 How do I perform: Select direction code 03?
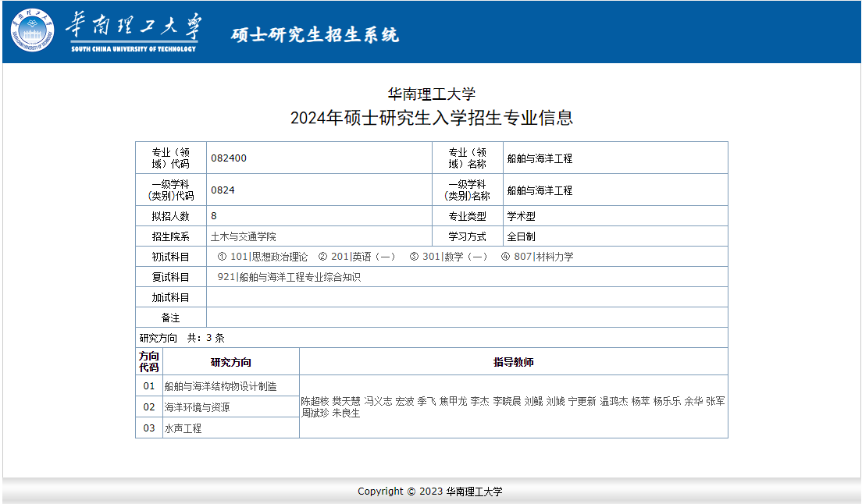(149, 428)
